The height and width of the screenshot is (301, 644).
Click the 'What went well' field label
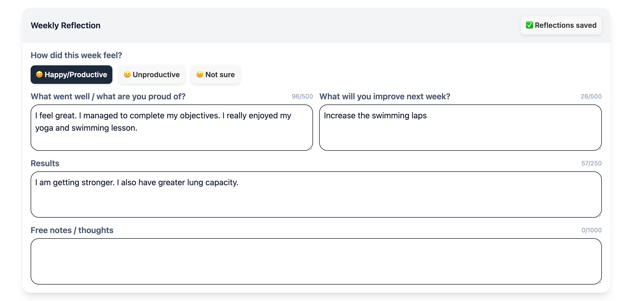[108, 96]
